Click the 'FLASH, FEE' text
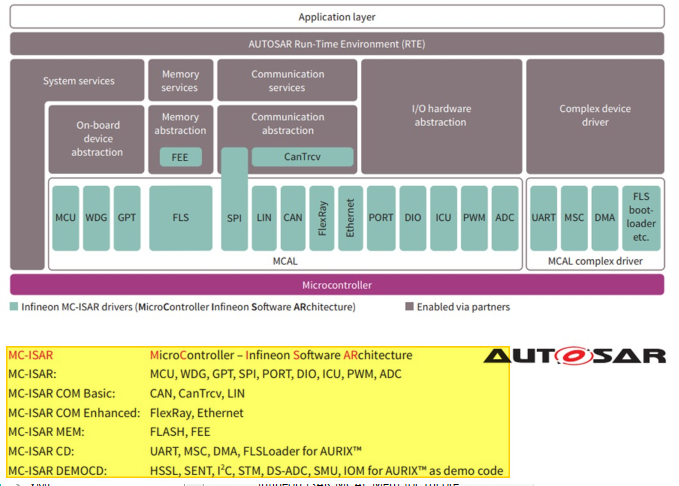 pyautogui.click(x=180, y=432)
